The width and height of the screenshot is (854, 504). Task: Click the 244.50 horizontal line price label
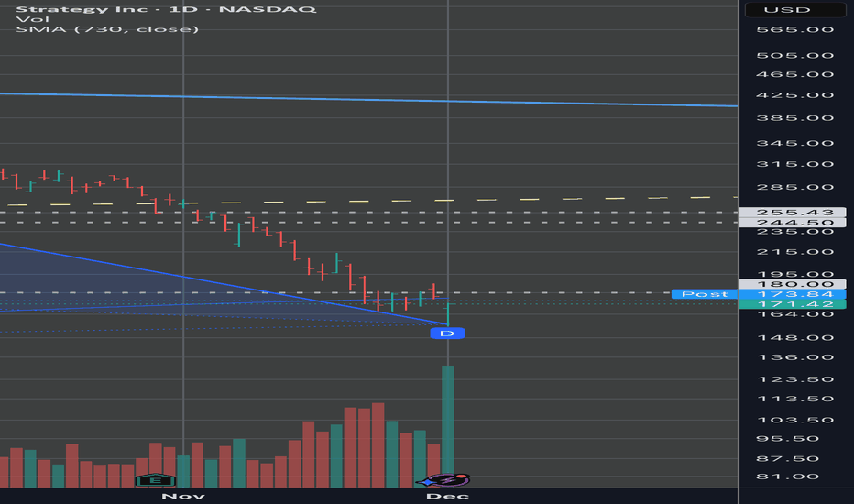[x=794, y=223]
